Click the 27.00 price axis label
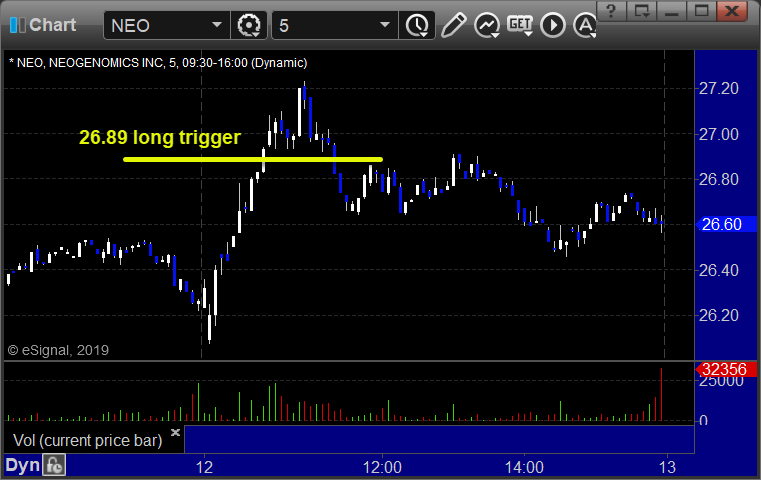 pos(718,134)
